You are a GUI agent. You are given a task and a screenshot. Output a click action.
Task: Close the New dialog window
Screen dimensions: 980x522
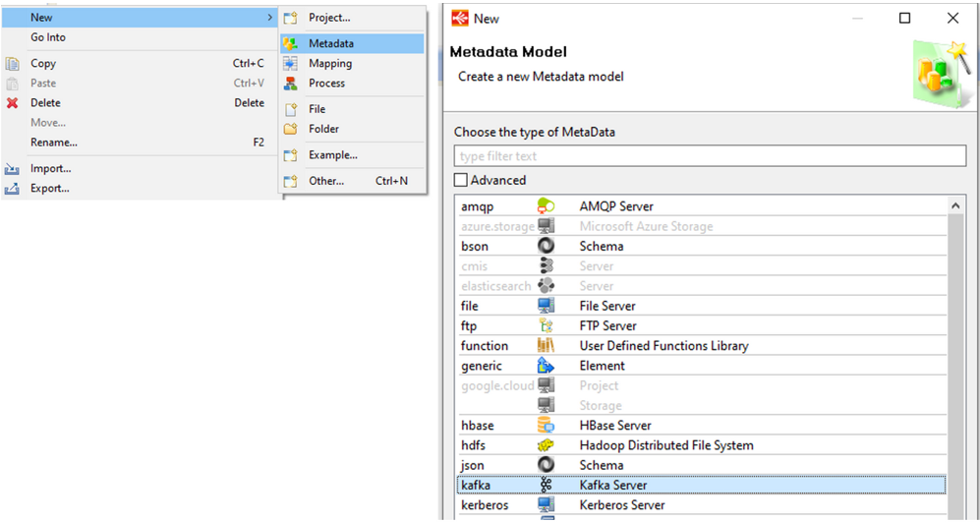tap(952, 18)
